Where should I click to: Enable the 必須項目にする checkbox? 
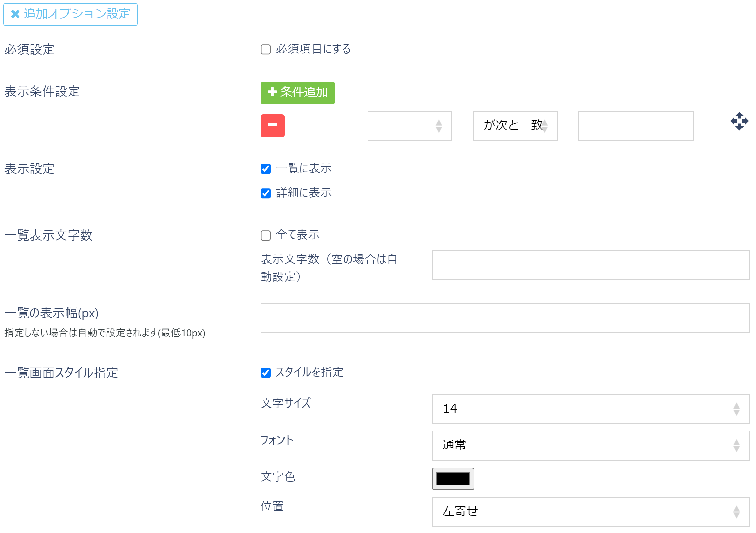coord(266,49)
